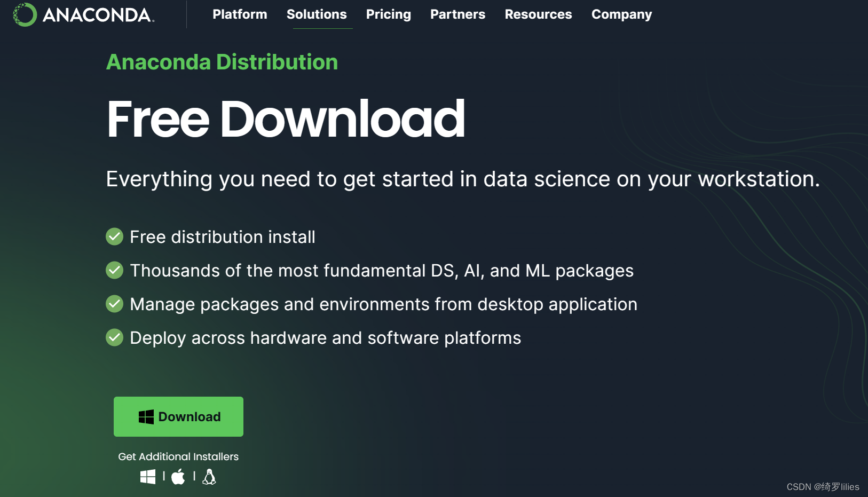Click the text Free distribution install
Screen dimensions: 868x497
223,237
